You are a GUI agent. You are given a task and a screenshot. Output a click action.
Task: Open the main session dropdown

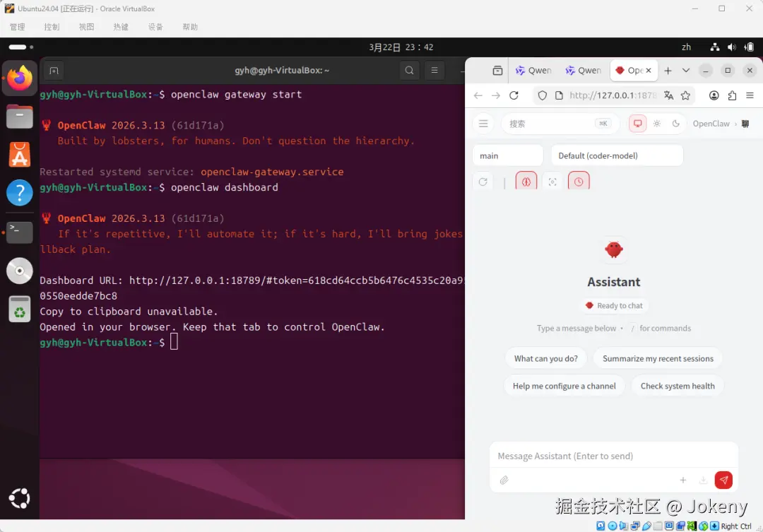tap(507, 155)
